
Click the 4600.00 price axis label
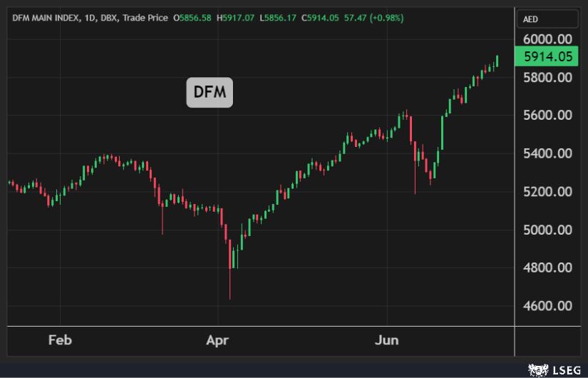point(547,306)
